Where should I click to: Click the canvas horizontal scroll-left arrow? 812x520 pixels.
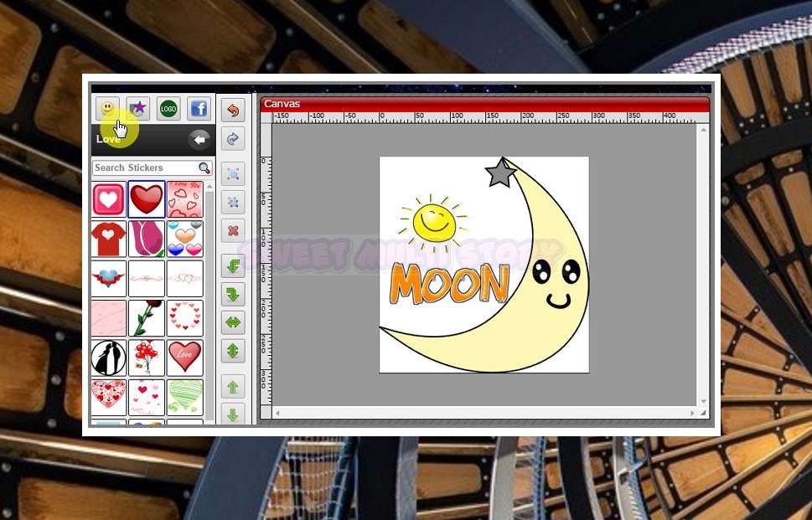[x=277, y=413]
